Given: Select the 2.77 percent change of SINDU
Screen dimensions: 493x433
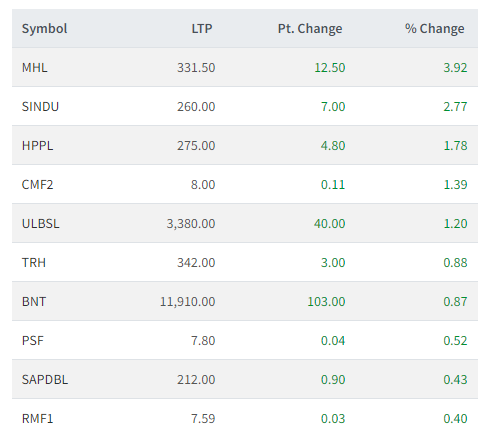Looking at the screenshot, I should 455,107.
